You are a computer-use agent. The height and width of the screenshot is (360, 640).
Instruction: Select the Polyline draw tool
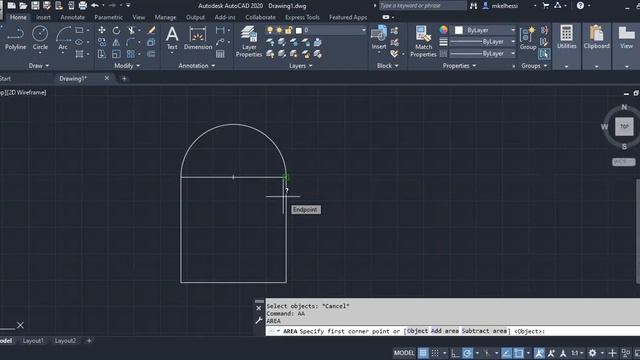(x=16, y=38)
